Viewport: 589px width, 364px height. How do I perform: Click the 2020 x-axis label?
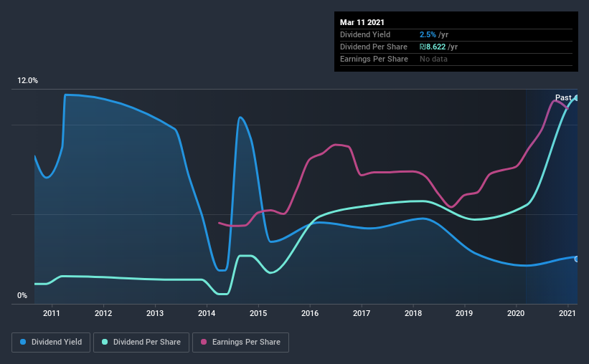point(516,313)
